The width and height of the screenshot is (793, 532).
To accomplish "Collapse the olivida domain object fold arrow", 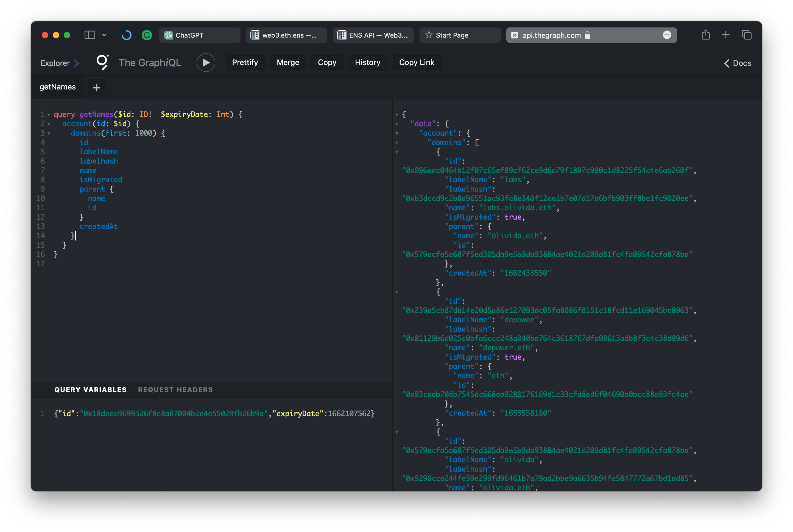I will click(396, 432).
